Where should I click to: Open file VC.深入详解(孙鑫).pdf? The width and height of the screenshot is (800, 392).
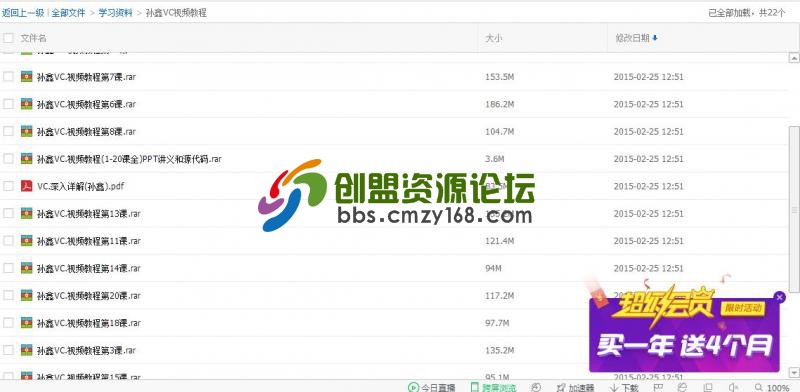[81, 186]
